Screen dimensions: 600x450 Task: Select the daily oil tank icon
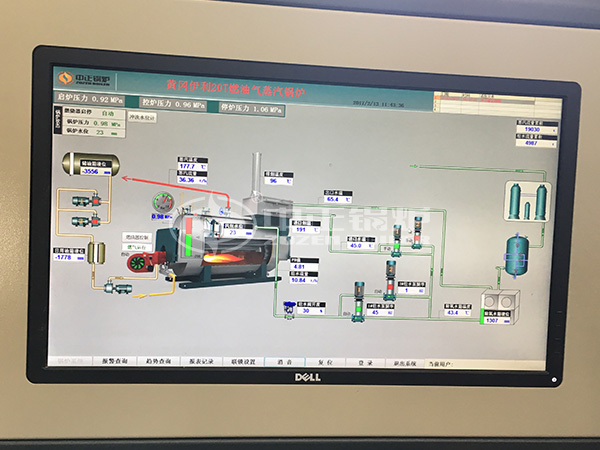coord(98,254)
